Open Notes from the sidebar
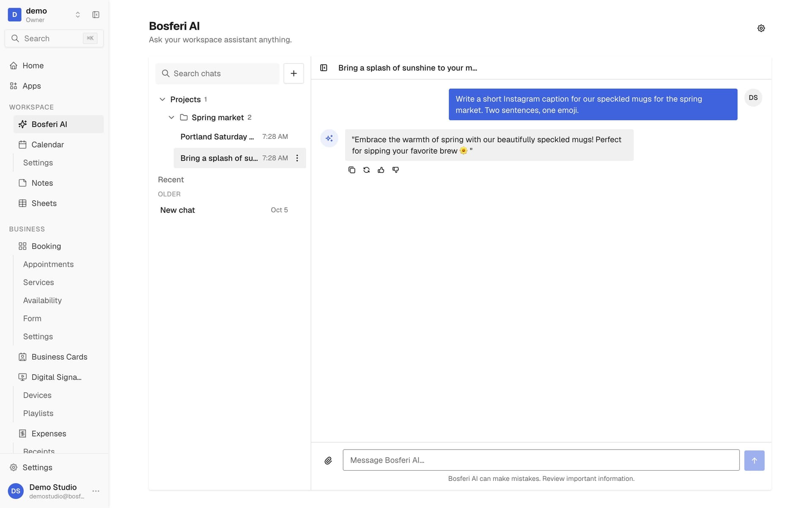This screenshot has width=812, height=508. pyautogui.click(x=58, y=183)
